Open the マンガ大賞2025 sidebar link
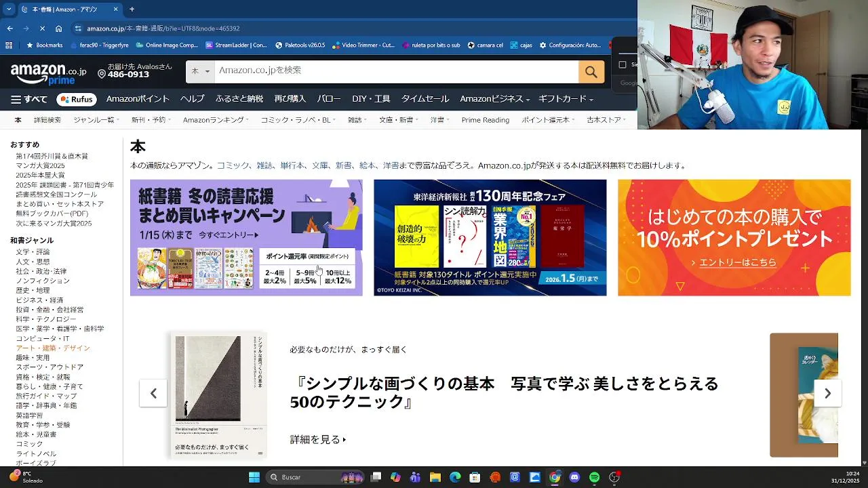Screen dimensions: 868x488 pyautogui.click(x=40, y=165)
